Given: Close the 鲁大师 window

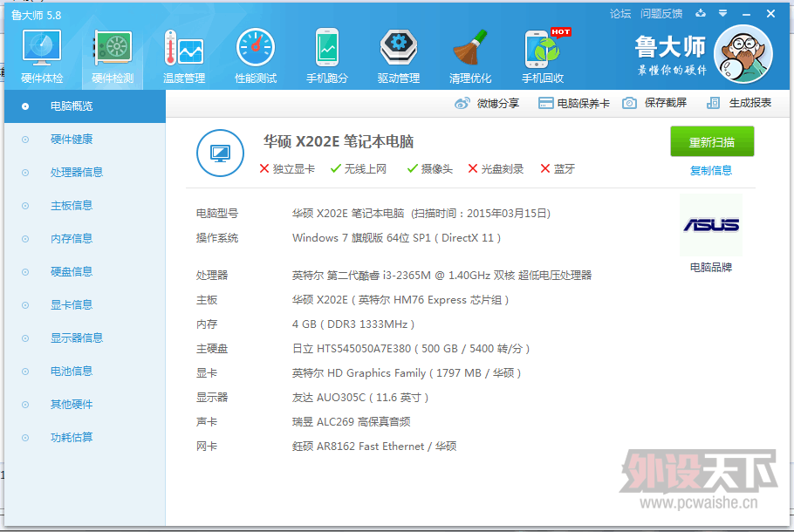Looking at the screenshot, I should 770,14.
